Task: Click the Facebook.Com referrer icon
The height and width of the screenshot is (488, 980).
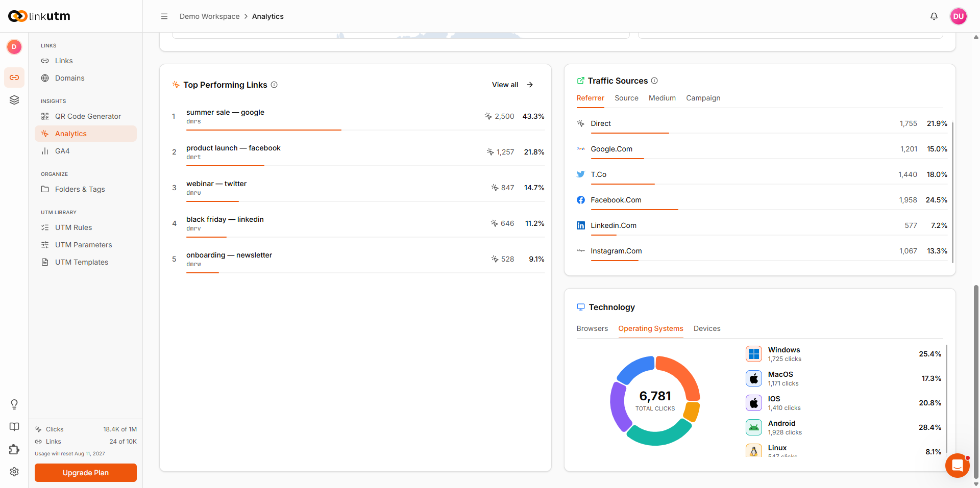Action: (581, 200)
